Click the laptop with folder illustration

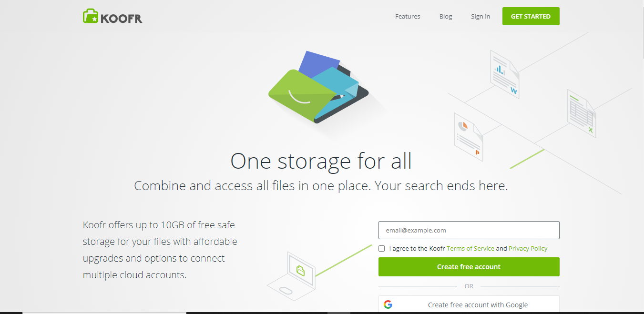tap(292, 276)
